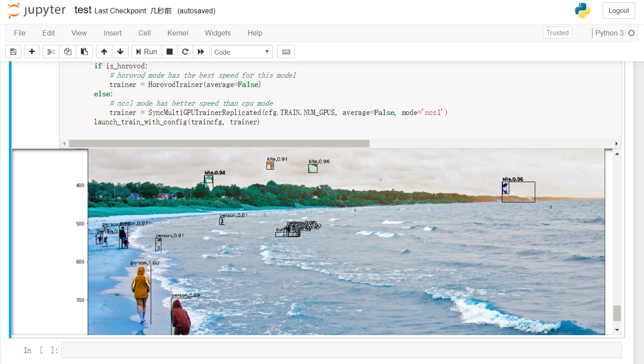Open the Widgets menu
Image resolution: width=644 pixels, height=364 pixels.
pyautogui.click(x=218, y=33)
